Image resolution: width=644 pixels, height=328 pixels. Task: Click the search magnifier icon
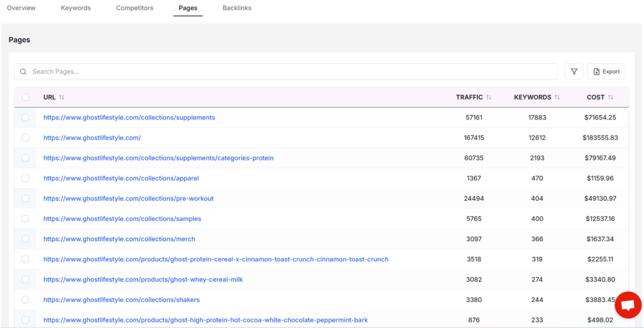23,72
